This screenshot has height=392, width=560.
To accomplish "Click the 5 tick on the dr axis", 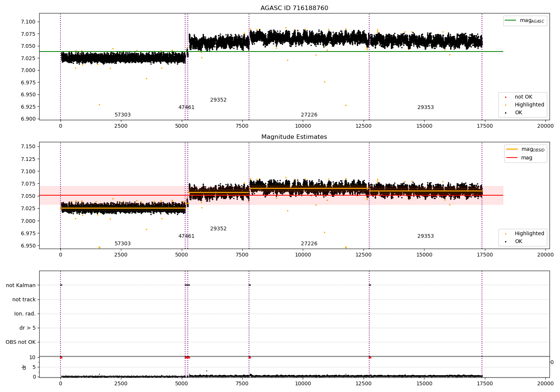I will point(34,367).
